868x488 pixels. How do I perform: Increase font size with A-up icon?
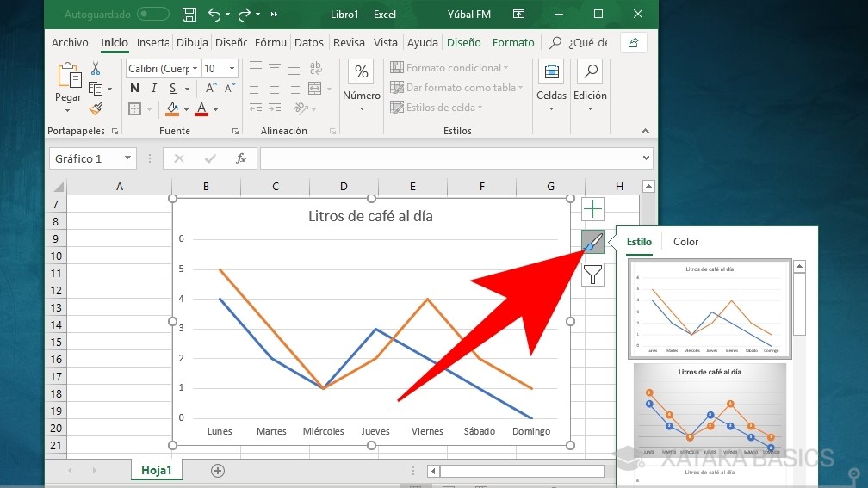(211, 89)
